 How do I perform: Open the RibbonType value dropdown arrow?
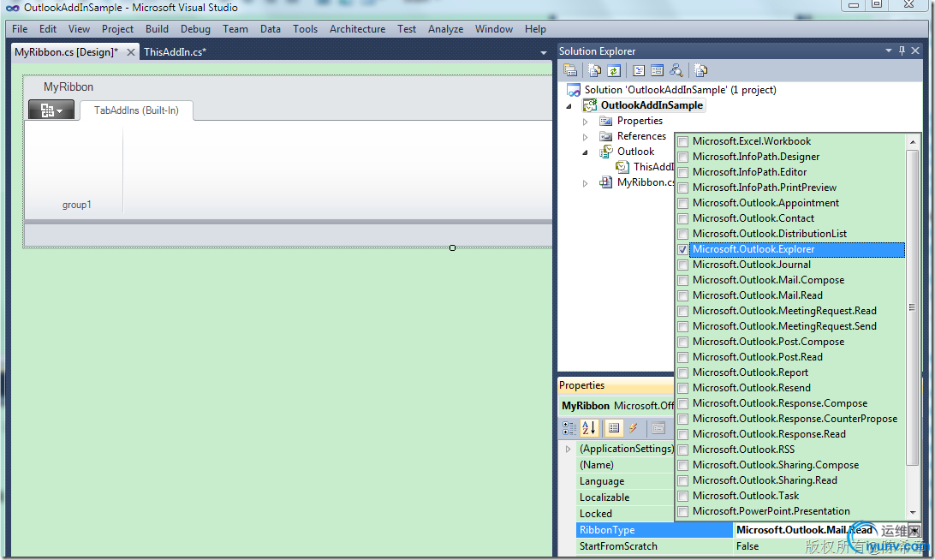(x=914, y=530)
